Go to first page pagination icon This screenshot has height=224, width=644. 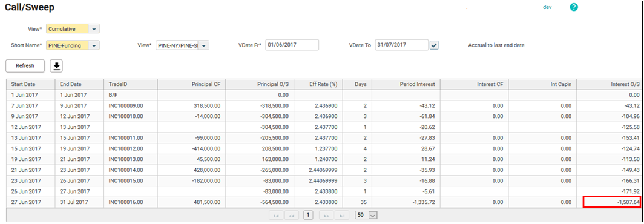tap(276, 215)
